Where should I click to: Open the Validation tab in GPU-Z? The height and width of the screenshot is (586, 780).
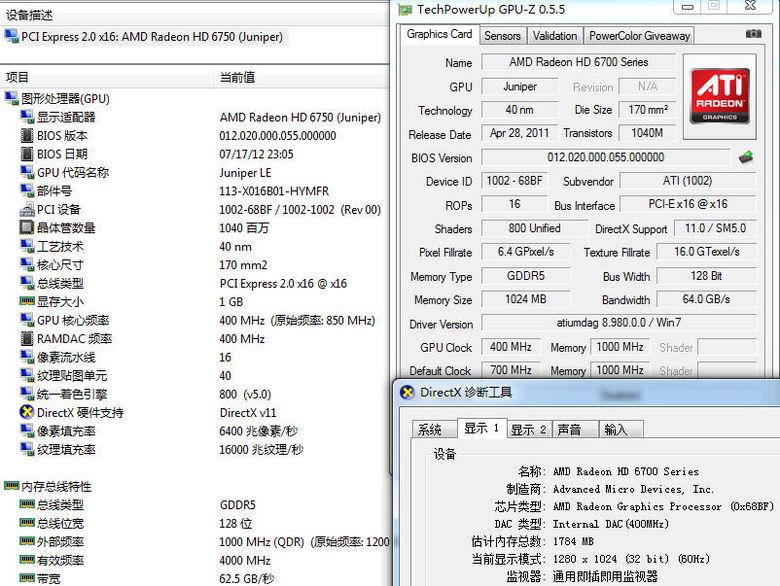[x=555, y=36]
